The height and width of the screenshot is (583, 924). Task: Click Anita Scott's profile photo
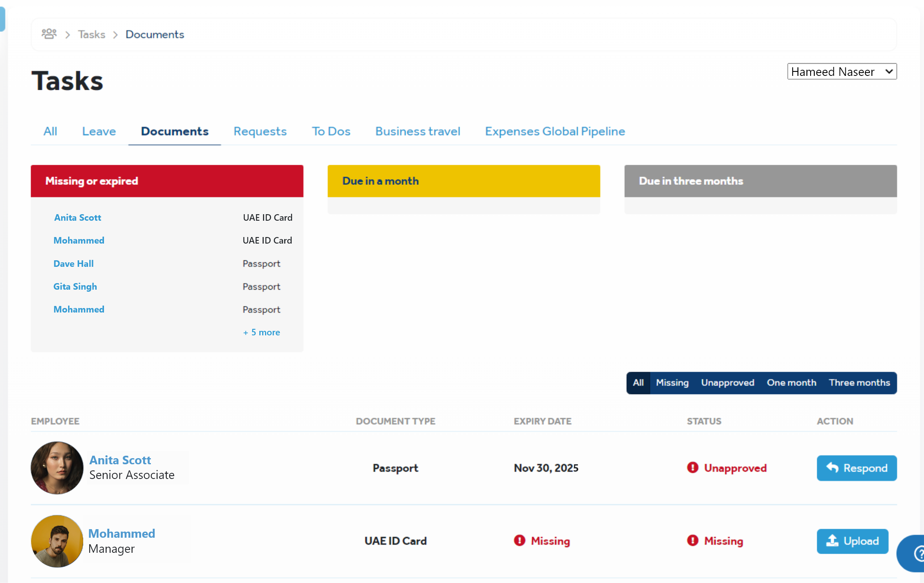tap(57, 468)
